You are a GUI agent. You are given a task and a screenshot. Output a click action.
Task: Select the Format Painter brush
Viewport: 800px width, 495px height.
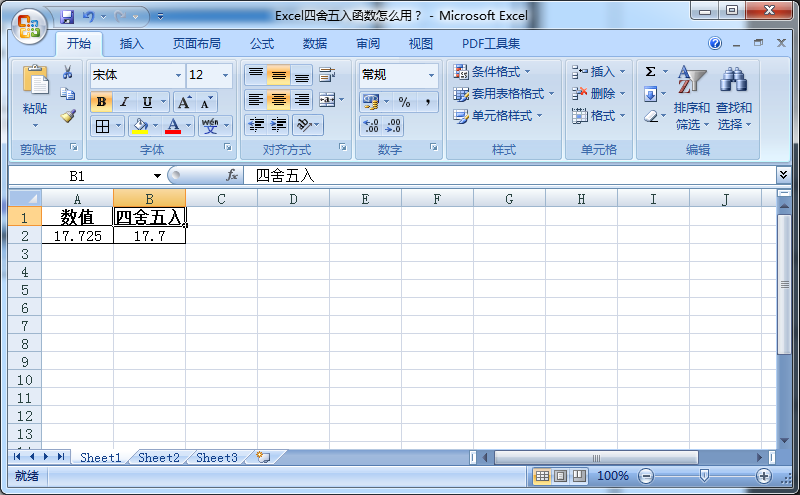coord(68,116)
